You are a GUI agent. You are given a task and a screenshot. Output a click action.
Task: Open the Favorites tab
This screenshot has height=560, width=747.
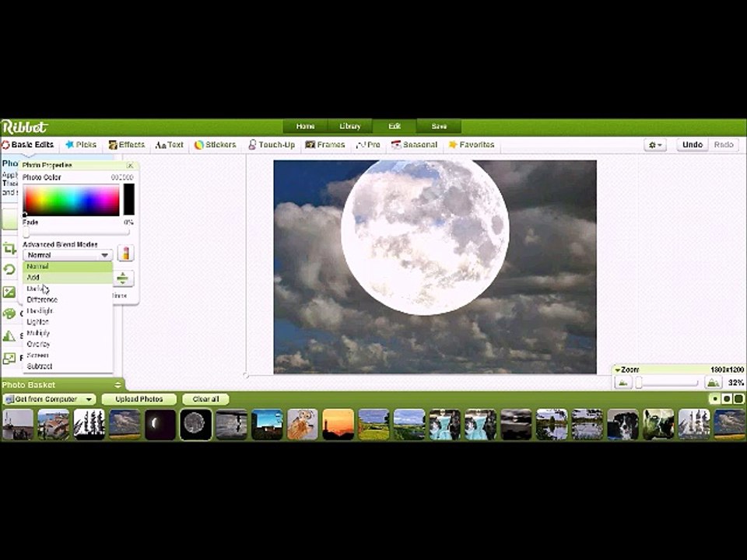472,145
